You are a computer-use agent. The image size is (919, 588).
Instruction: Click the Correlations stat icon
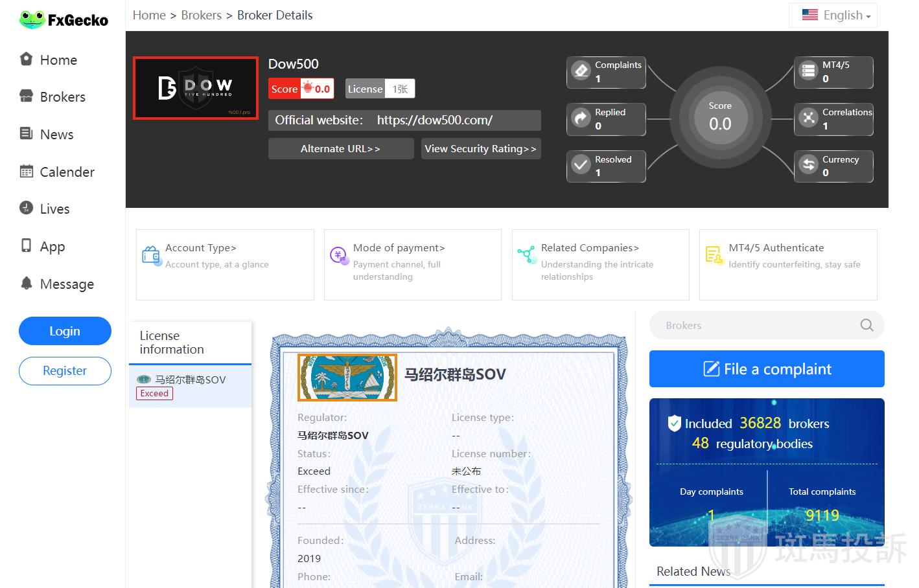808,118
